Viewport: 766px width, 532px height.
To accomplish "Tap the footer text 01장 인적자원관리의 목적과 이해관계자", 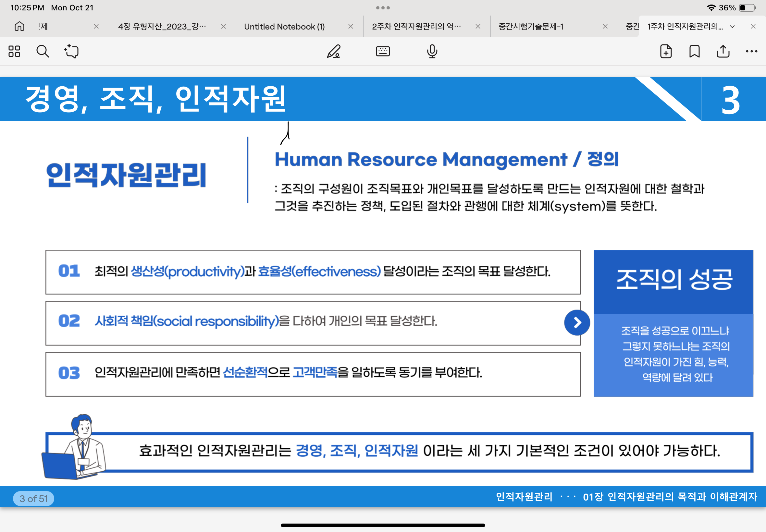I will click(x=670, y=497).
